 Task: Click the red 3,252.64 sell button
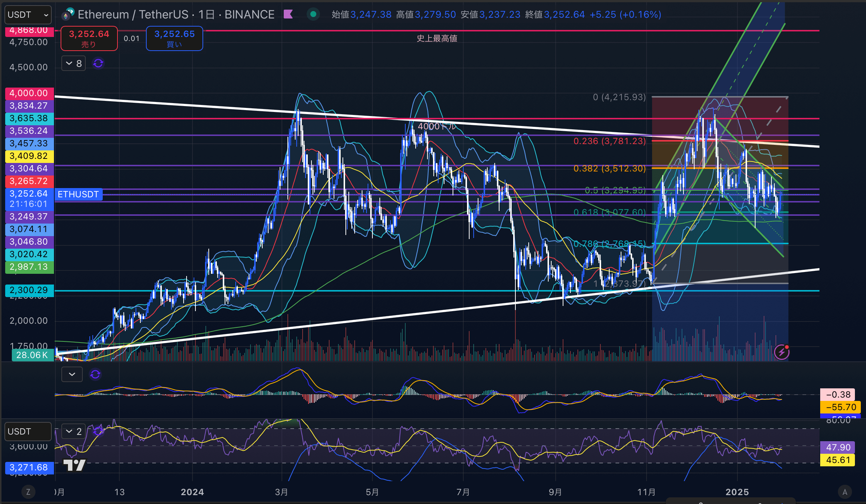click(89, 38)
